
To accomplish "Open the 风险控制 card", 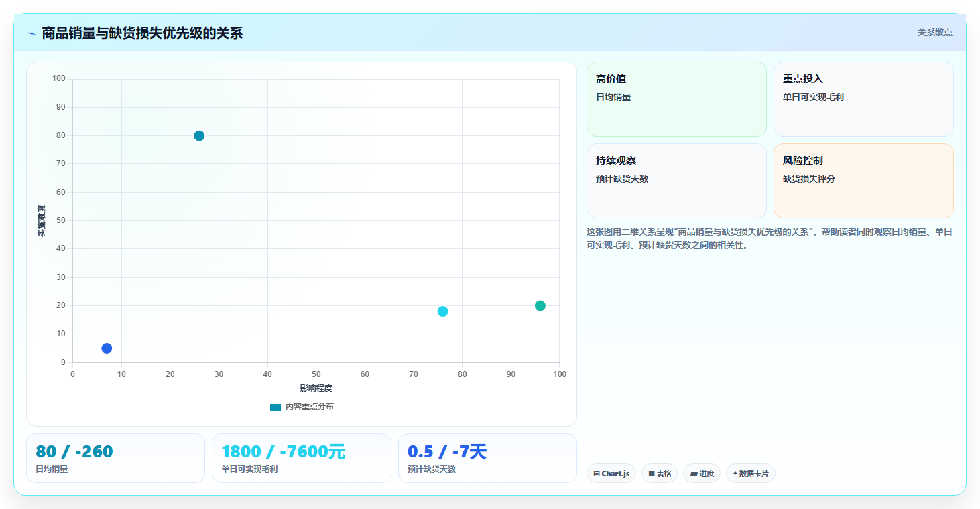I will click(863, 181).
